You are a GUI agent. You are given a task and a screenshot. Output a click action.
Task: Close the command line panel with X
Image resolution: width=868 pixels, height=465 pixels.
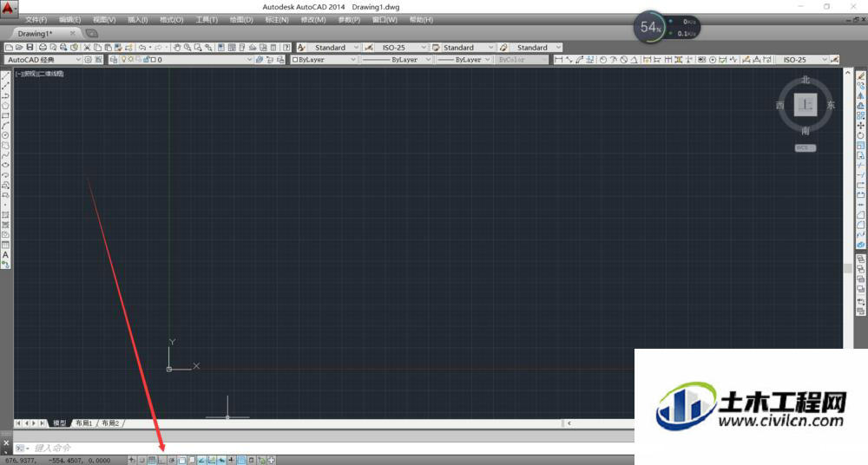6,442
